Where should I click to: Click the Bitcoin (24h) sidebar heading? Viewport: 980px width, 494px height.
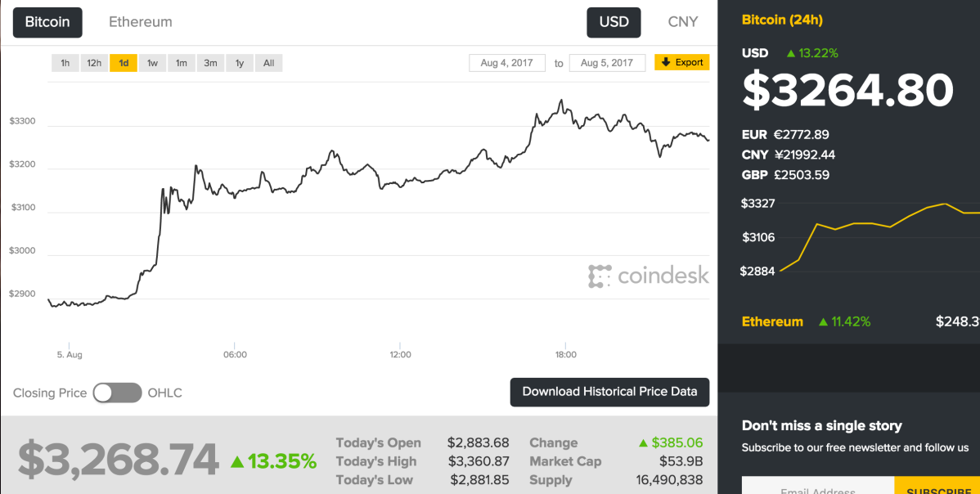[781, 20]
